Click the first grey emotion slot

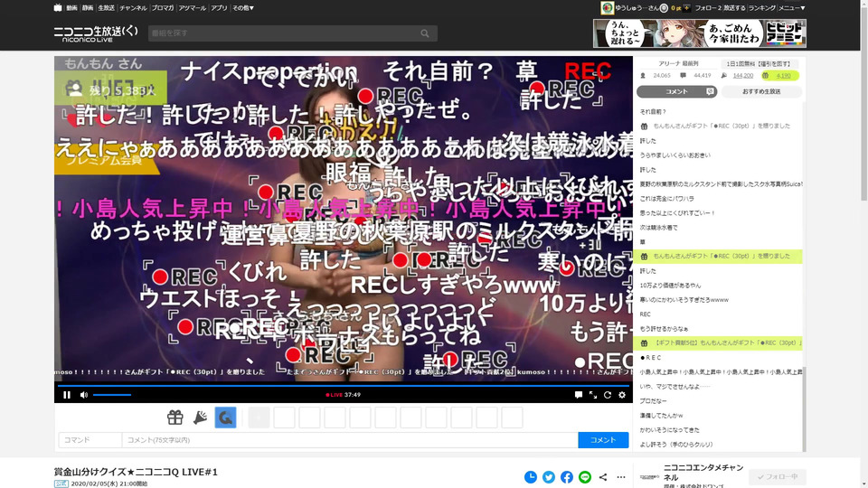(259, 418)
